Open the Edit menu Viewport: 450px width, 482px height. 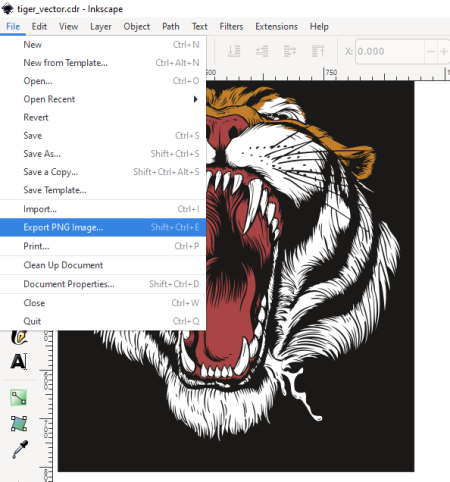click(39, 26)
